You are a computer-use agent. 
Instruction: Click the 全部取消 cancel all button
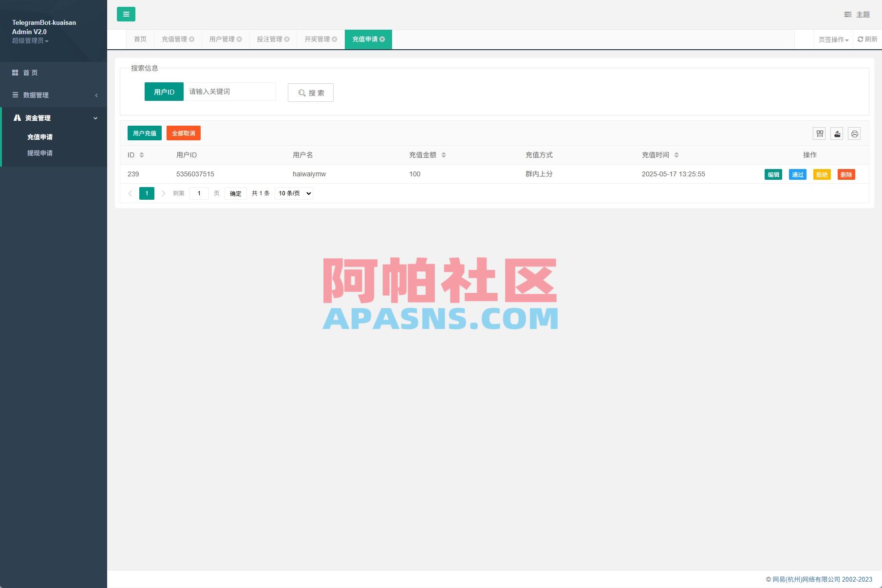pos(183,133)
